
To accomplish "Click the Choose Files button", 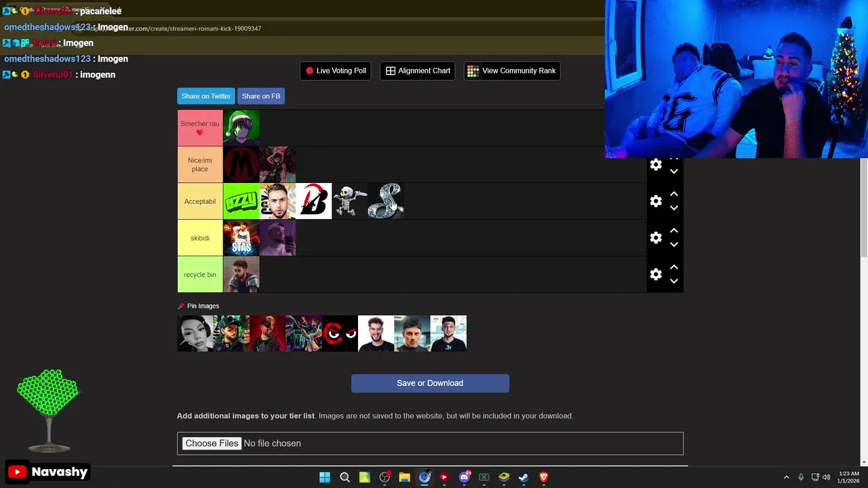I will coord(212,443).
